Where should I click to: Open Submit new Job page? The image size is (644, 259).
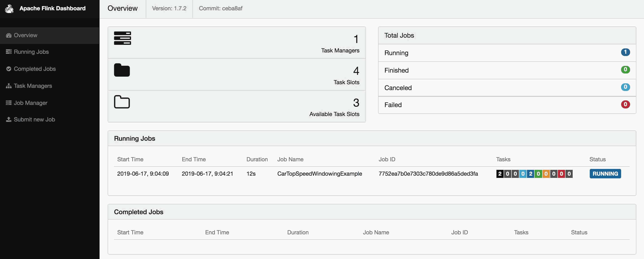(x=50, y=120)
